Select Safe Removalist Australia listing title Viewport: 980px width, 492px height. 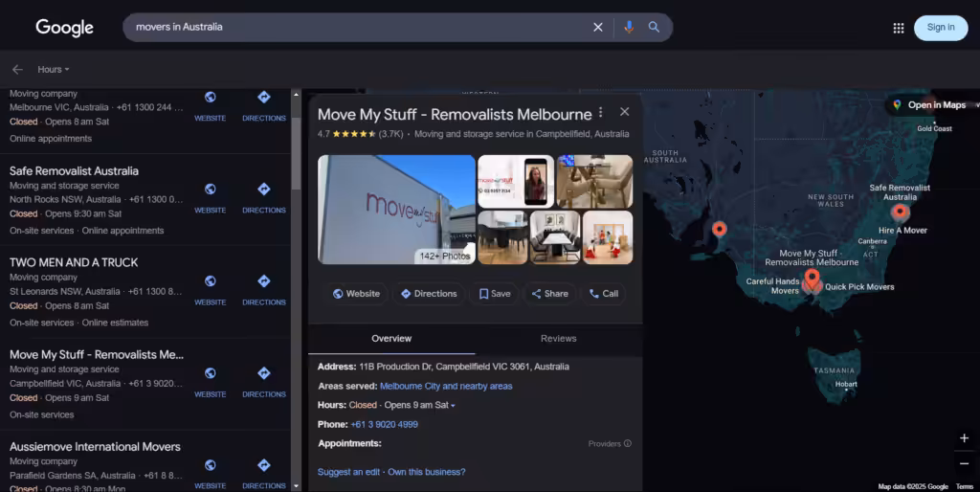74,170
